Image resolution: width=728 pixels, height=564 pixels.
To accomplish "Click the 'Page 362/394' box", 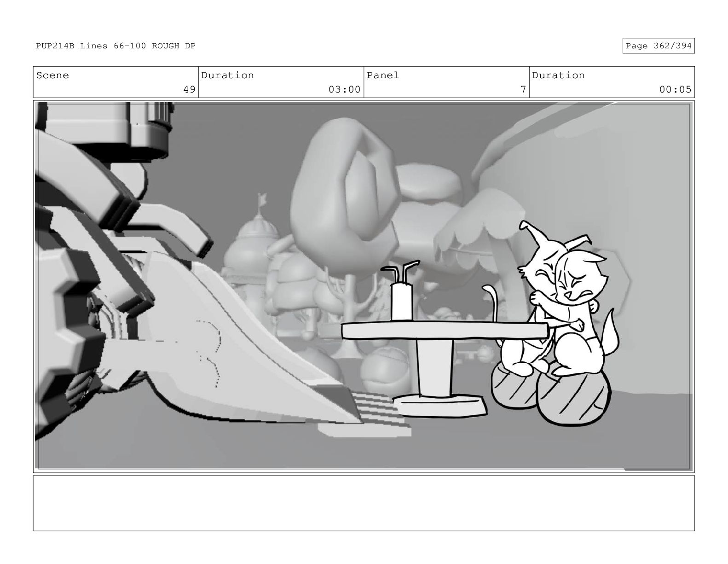I will (x=658, y=46).
